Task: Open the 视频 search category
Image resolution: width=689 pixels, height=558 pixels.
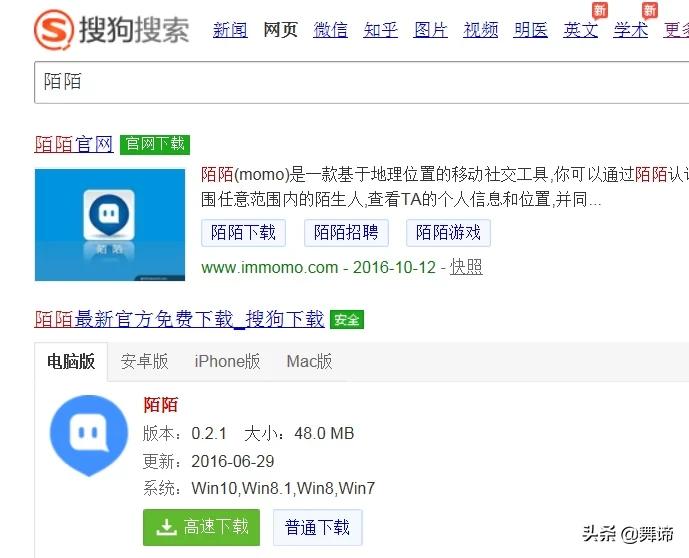Action: [481, 30]
